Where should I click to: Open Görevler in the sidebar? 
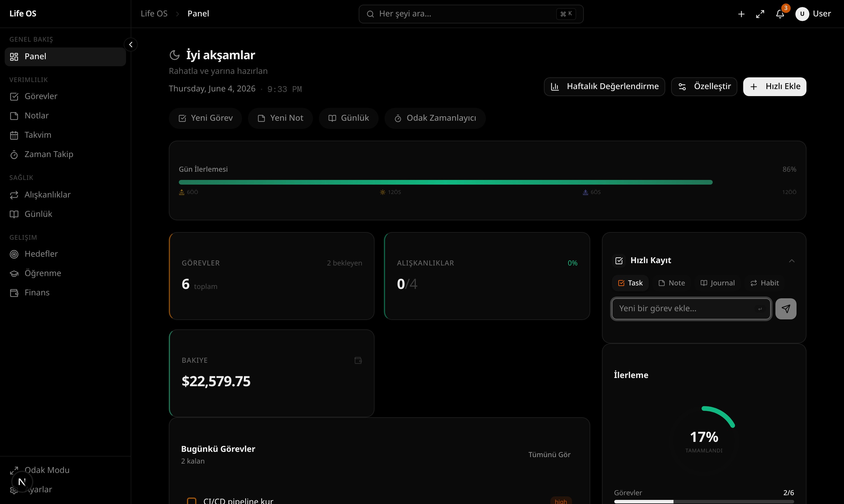[65, 96]
